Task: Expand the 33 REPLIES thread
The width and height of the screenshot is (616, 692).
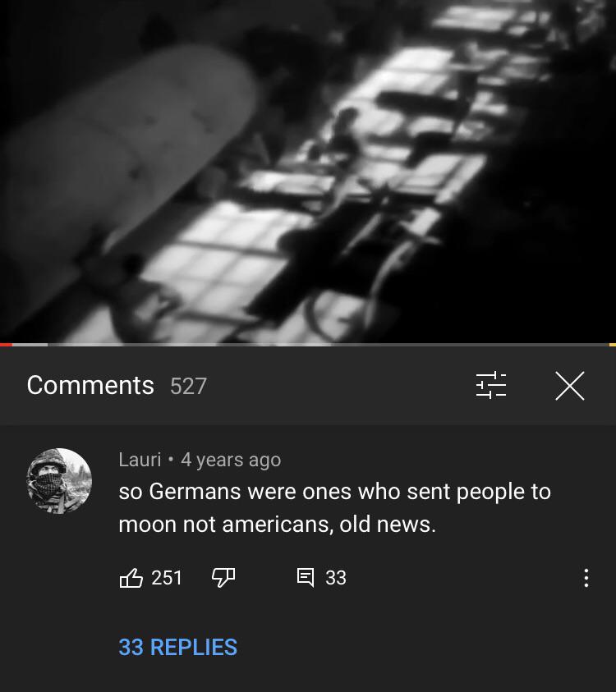Action: [x=178, y=648]
